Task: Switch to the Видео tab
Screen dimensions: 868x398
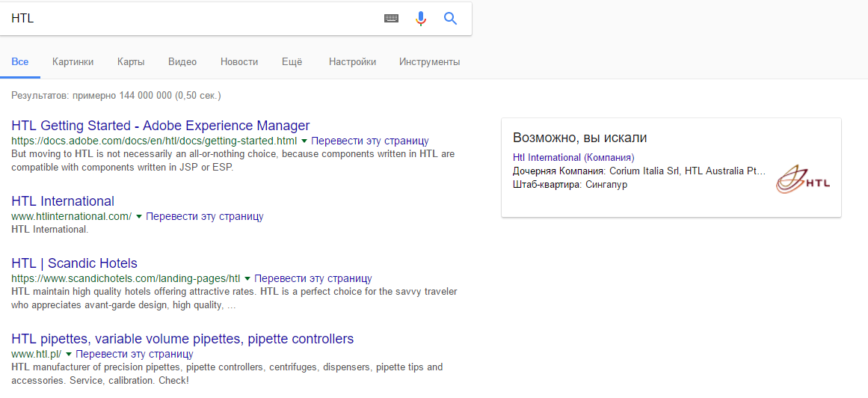Action: point(182,62)
